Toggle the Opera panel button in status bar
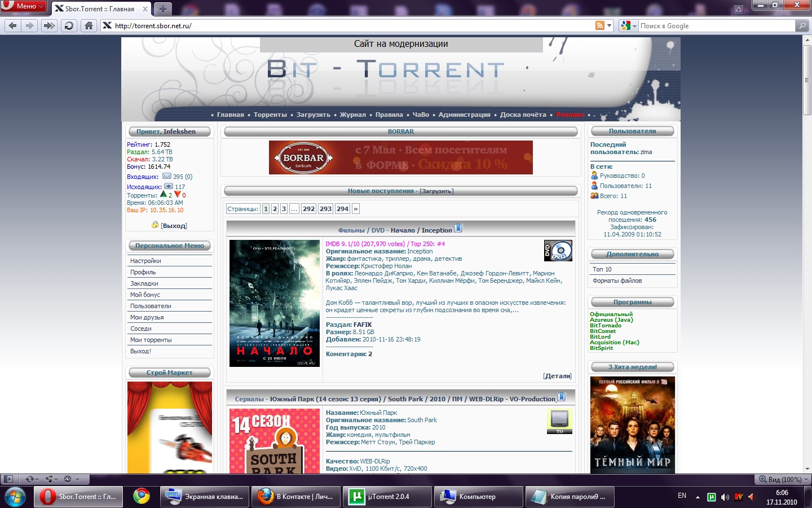This screenshot has width=812, height=508. [8, 479]
